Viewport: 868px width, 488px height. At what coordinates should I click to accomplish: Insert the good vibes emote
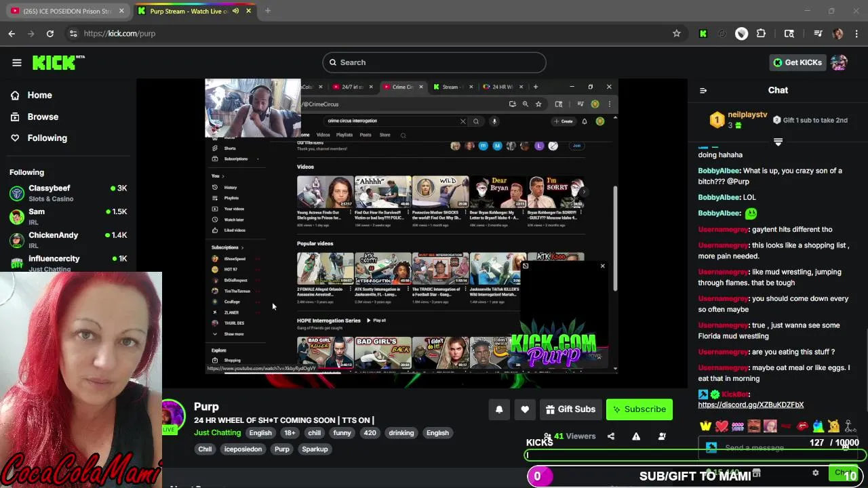(738, 426)
